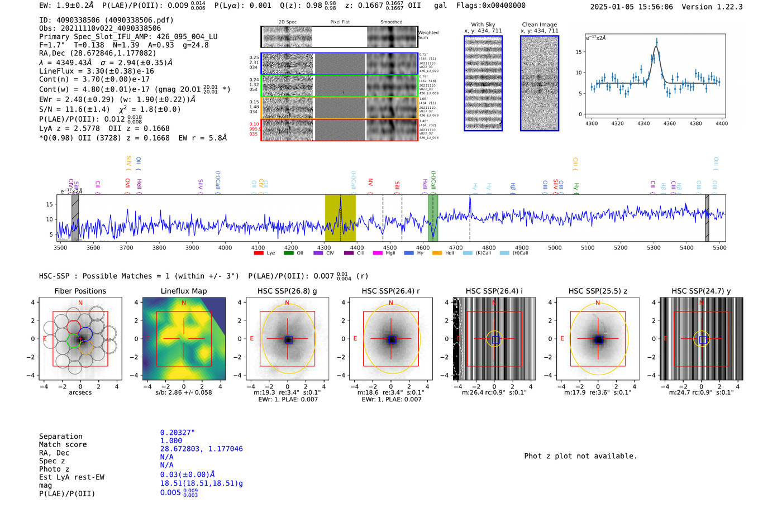The height and width of the screenshot is (532, 782).
Task: Click the With Sky image
Action: pyautogui.click(x=483, y=83)
